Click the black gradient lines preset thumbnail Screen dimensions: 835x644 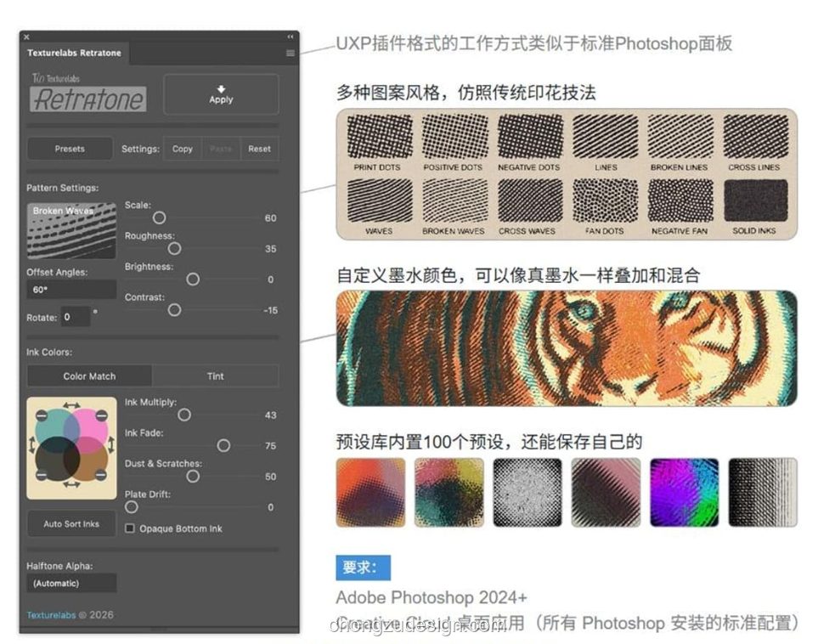pos(763,492)
